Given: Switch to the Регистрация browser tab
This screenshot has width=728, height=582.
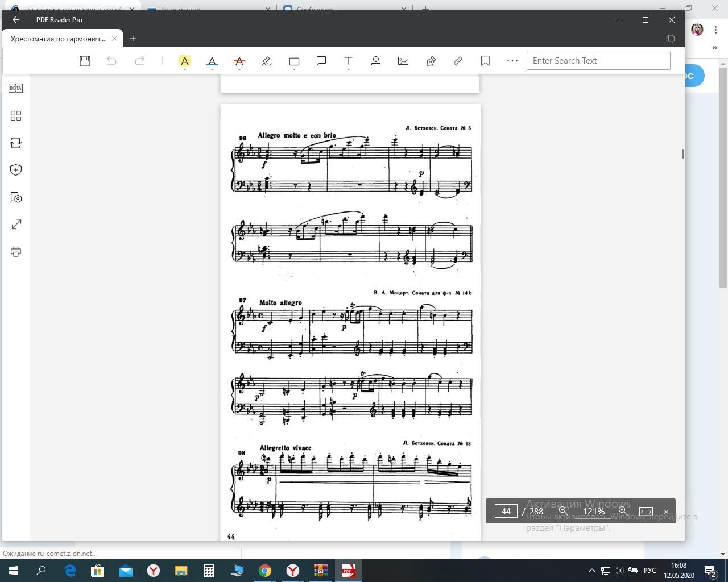Looking at the screenshot, I should [x=209, y=9].
